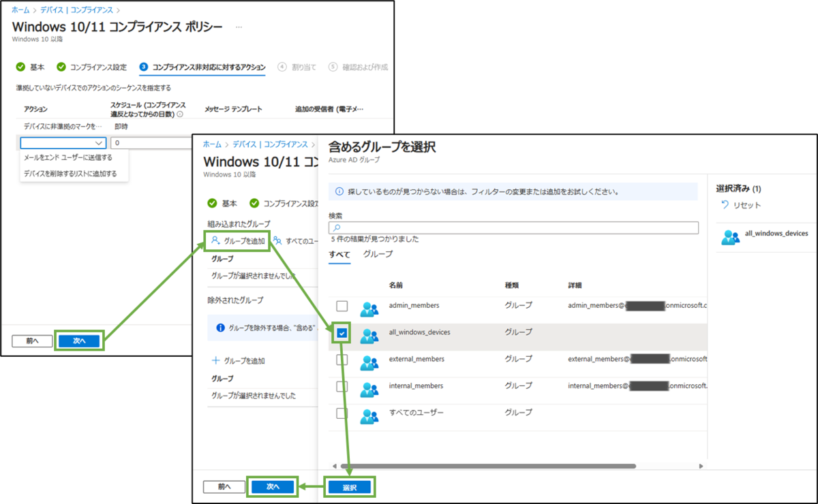The width and height of the screenshot is (818, 504).
Task: Click 次へ button in front window
Action: [x=273, y=487]
